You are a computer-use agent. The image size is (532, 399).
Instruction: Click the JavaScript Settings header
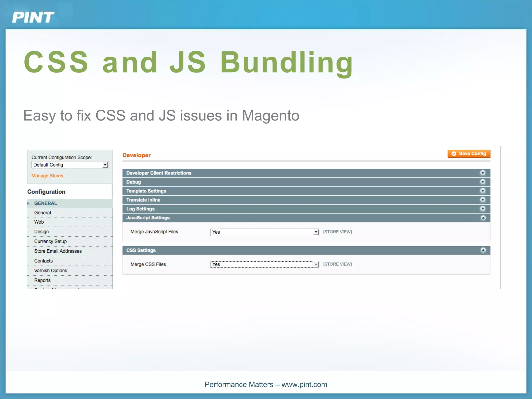(x=306, y=218)
